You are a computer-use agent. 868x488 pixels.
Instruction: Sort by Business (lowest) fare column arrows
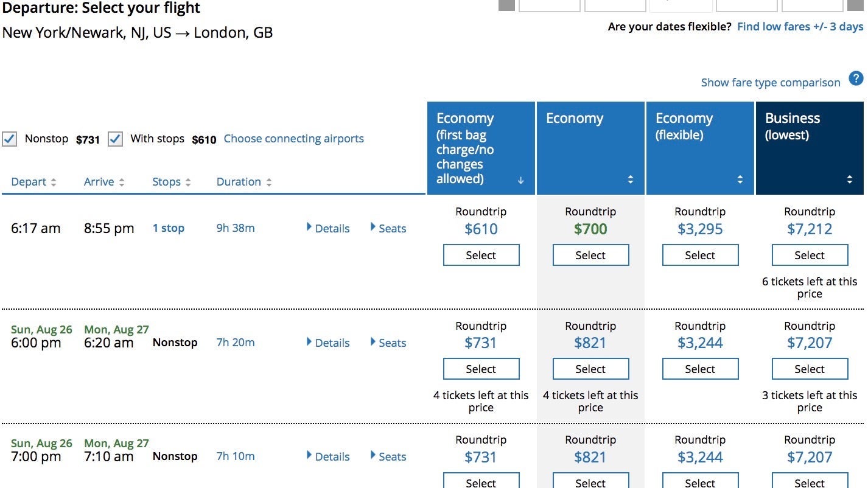coord(849,180)
